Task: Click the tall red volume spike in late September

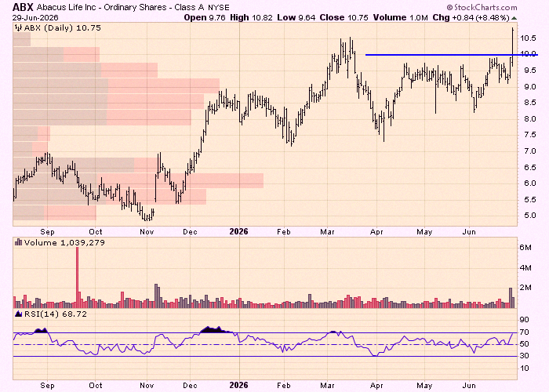Action: tap(78, 278)
